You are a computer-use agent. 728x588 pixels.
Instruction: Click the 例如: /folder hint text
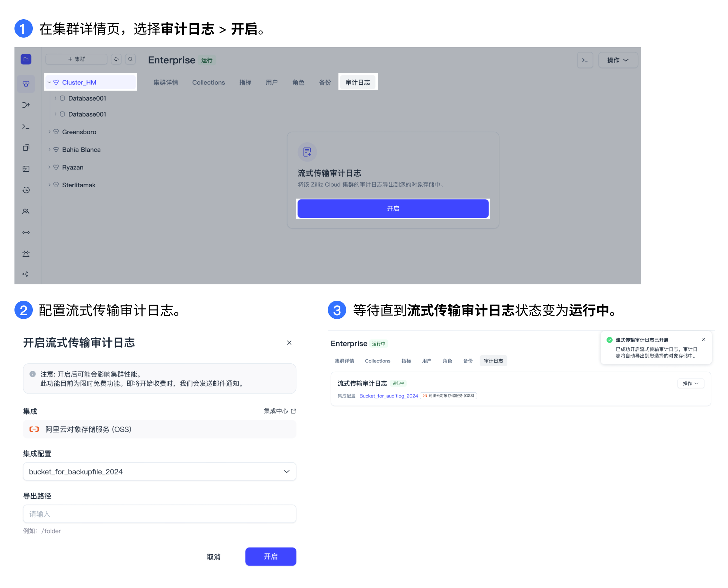coord(42,531)
